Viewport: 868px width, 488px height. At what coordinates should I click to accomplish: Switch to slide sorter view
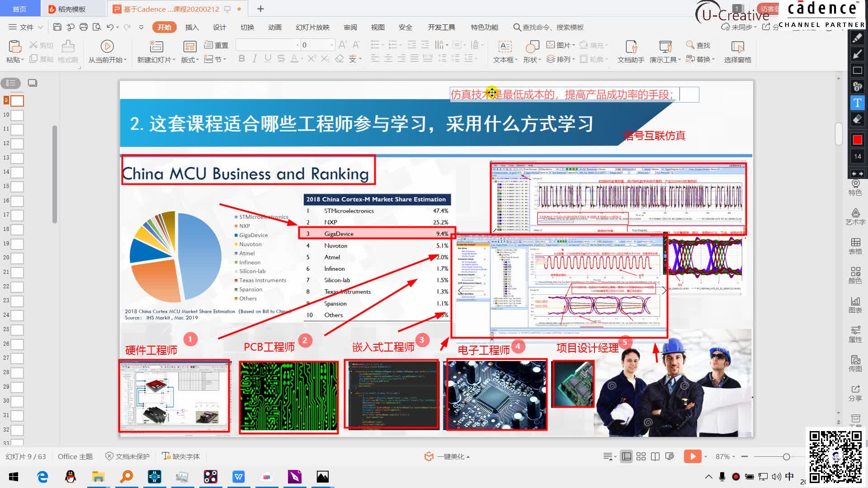point(641,456)
